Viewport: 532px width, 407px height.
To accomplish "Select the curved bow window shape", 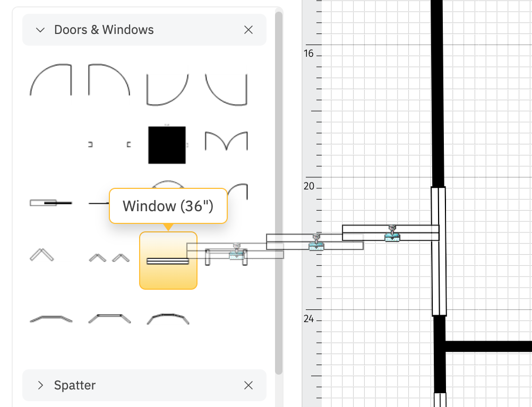I will point(168,317).
